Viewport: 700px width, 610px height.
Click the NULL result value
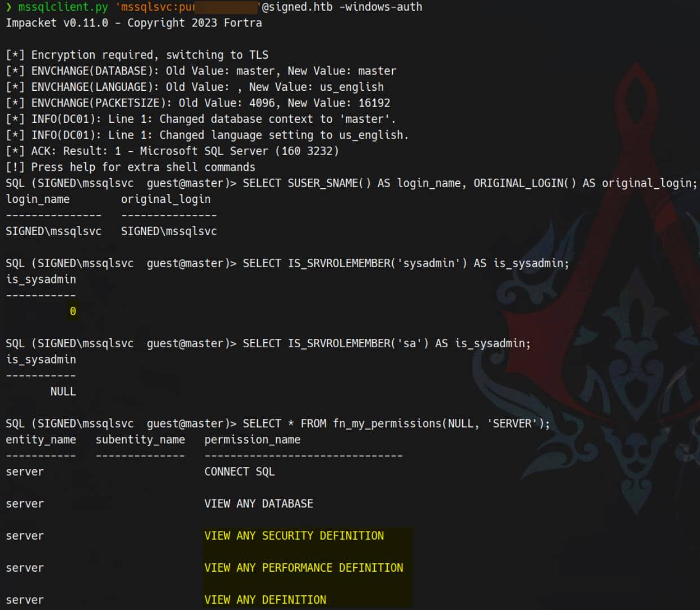(63, 392)
